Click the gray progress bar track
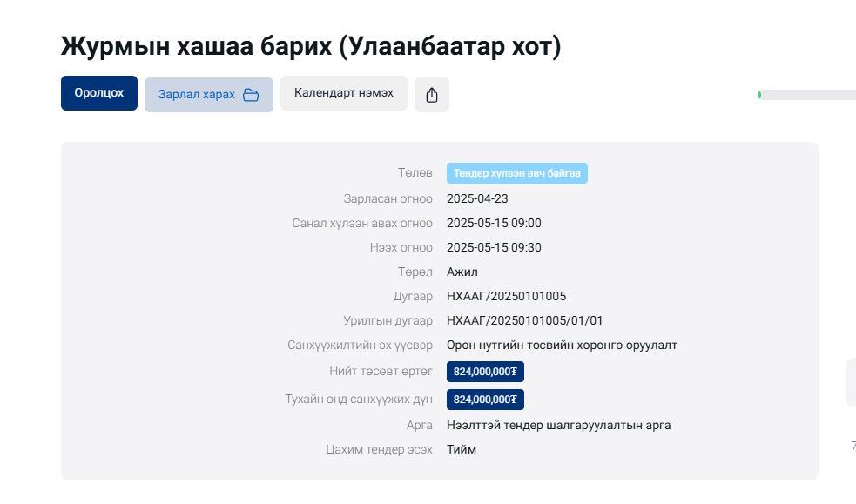 click(808, 96)
